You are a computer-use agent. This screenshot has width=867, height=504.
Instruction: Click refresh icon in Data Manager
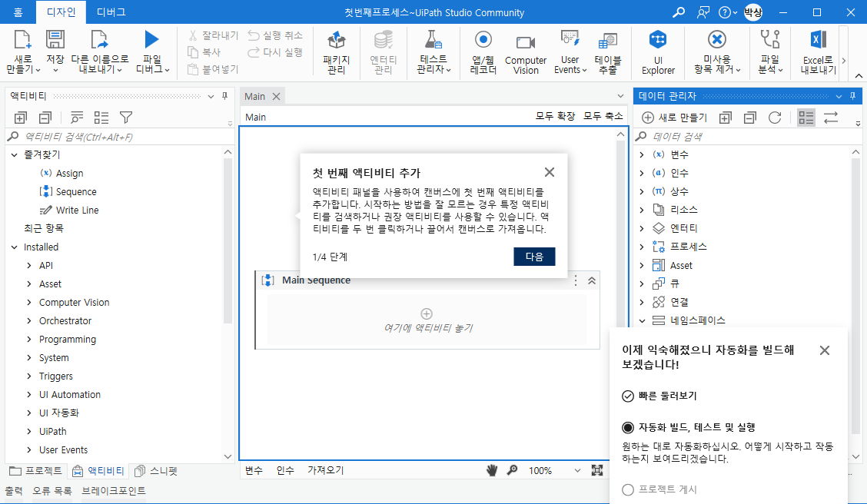[775, 117]
